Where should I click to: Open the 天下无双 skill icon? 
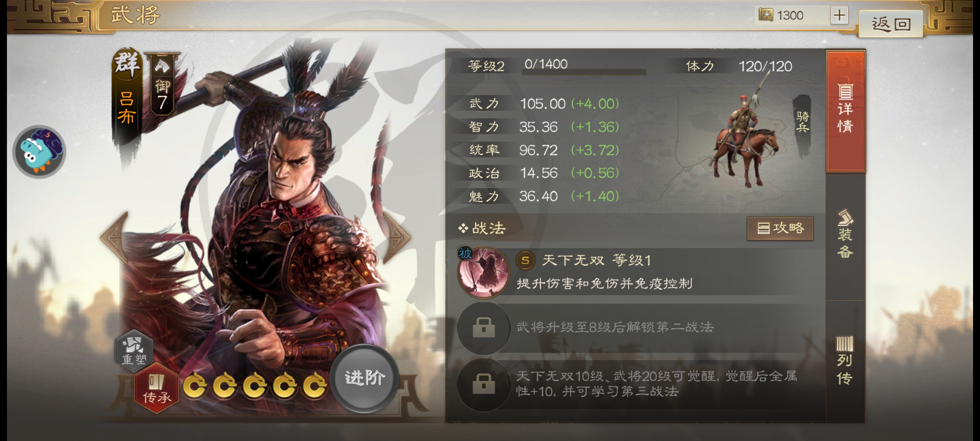click(x=484, y=272)
